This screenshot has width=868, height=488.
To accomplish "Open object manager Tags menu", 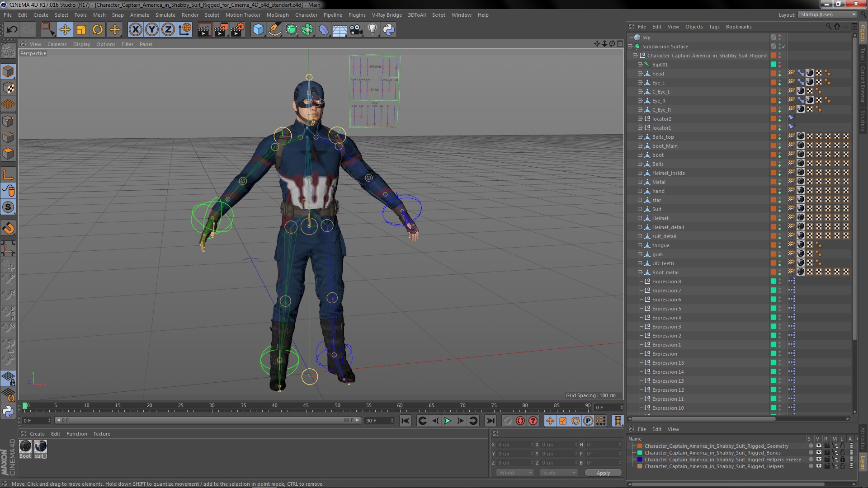I will (x=714, y=27).
